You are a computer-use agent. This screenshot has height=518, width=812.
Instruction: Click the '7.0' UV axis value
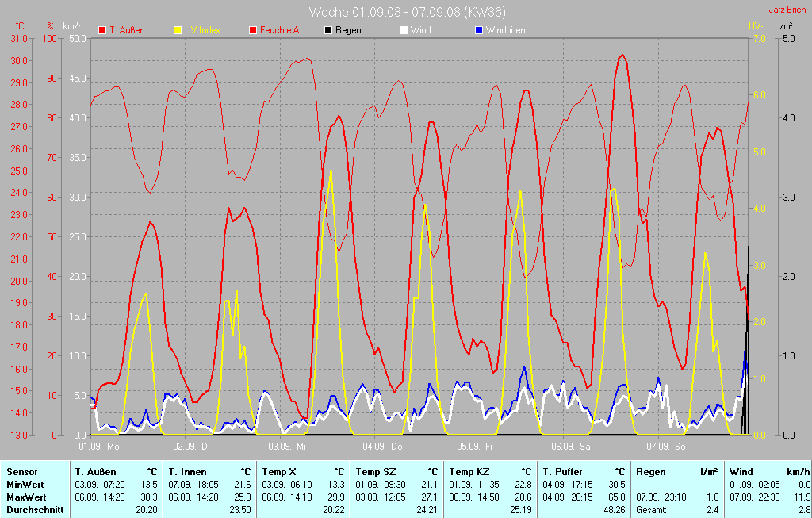(x=759, y=38)
